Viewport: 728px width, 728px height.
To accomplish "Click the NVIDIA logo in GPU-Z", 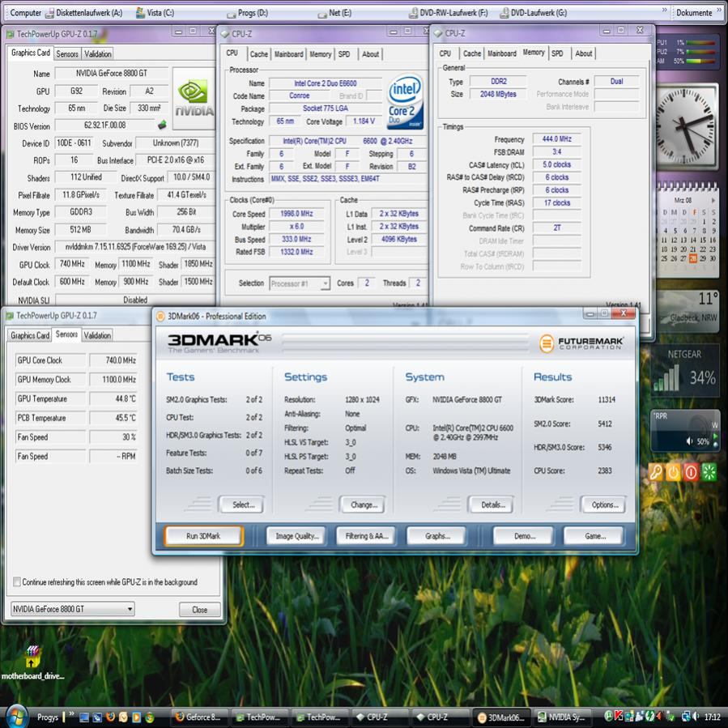I will (194, 98).
